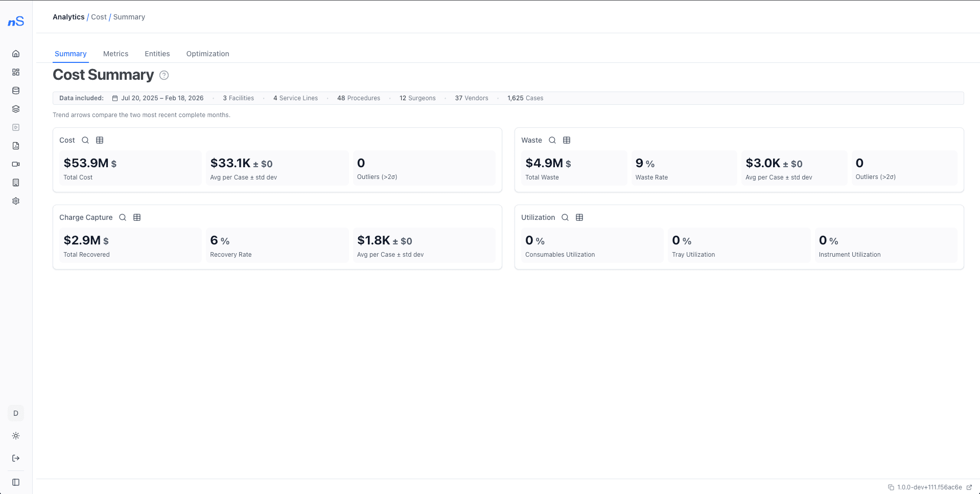
Task: Click the table icon in the Waste card
Action: pyautogui.click(x=567, y=140)
